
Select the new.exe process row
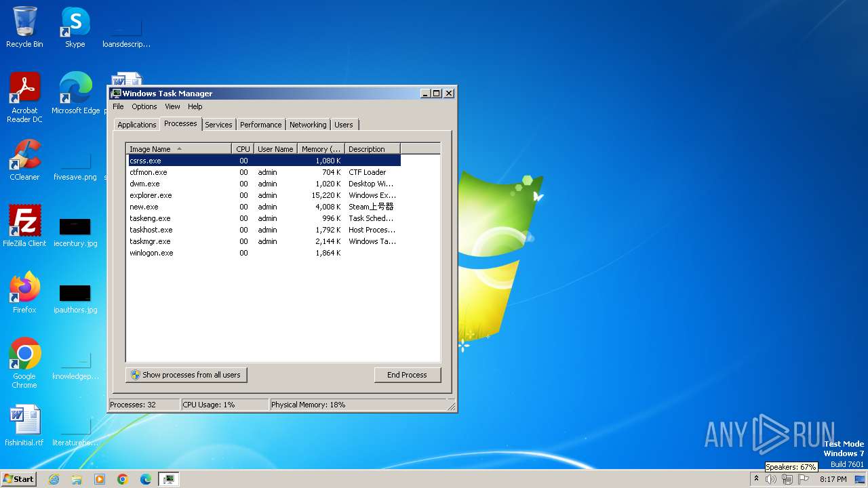(x=264, y=207)
